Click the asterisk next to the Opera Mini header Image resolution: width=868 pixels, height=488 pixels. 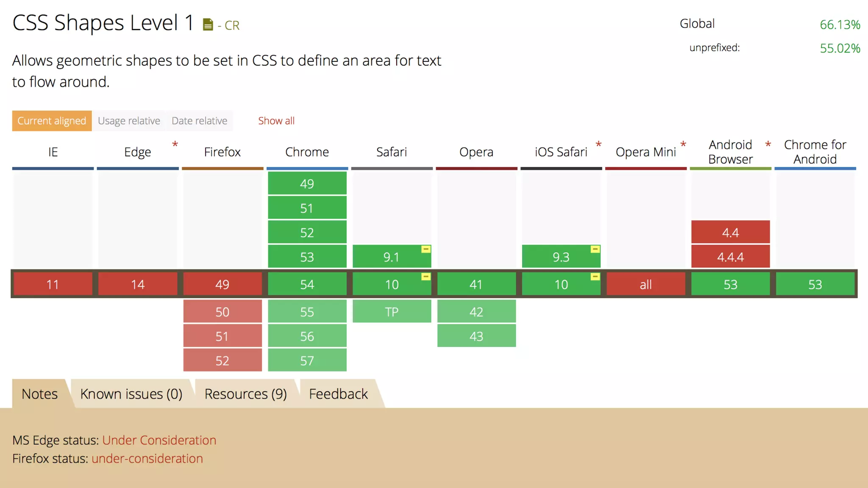[x=683, y=145]
